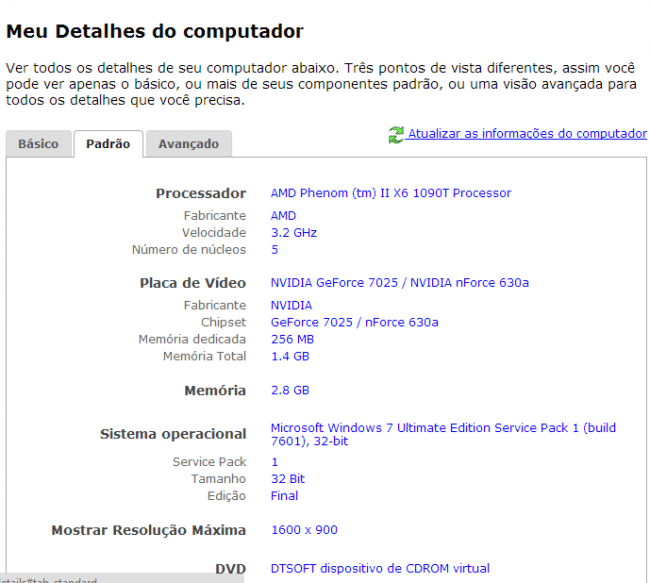This screenshot has height=583, width=650.
Task: Click the 1.4 GB total memory value
Action: point(290,356)
